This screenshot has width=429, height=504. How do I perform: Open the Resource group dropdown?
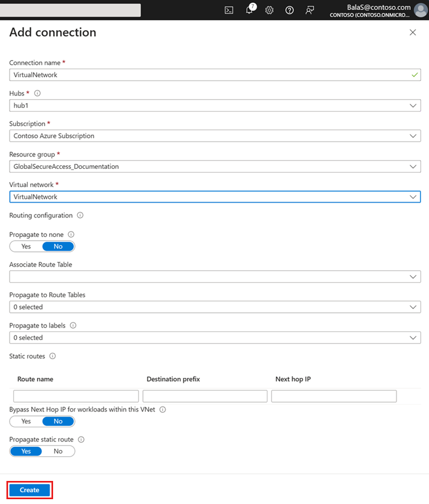(x=214, y=167)
